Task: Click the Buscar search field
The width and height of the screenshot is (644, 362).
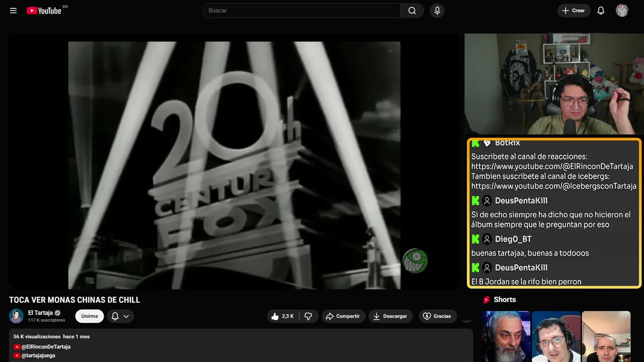Action: (x=301, y=11)
